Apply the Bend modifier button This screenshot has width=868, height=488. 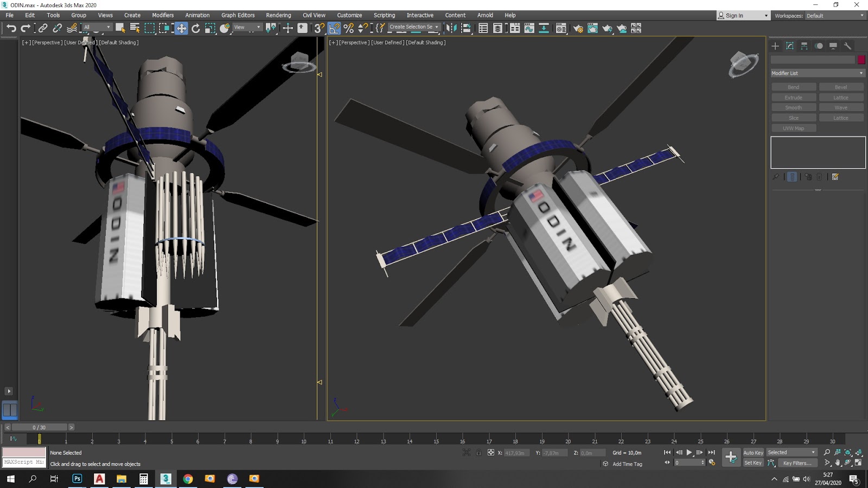(x=793, y=87)
